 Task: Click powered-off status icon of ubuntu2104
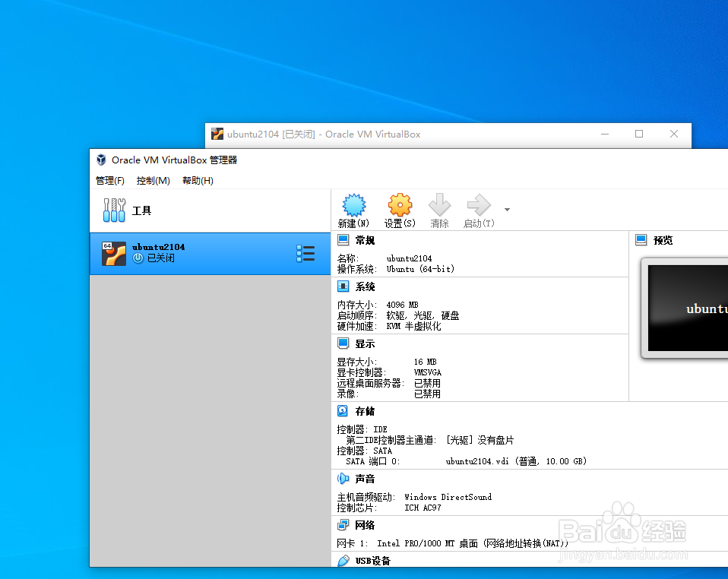point(138,258)
